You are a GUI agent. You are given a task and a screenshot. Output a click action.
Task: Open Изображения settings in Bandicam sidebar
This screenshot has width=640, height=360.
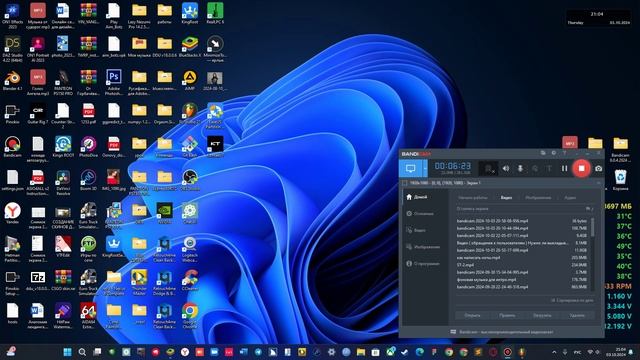click(x=423, y=247)
